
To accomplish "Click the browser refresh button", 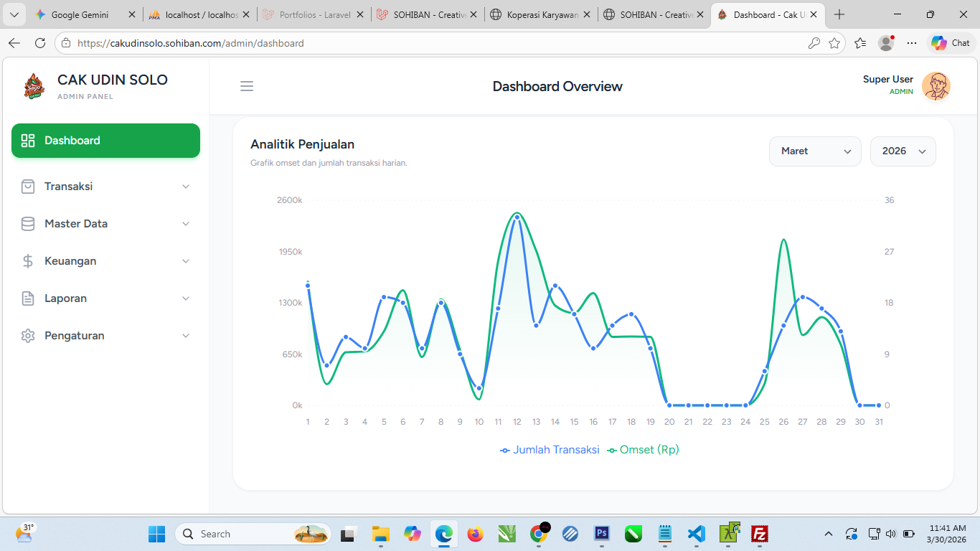I will pyautogui.click(x=40, y=43).
